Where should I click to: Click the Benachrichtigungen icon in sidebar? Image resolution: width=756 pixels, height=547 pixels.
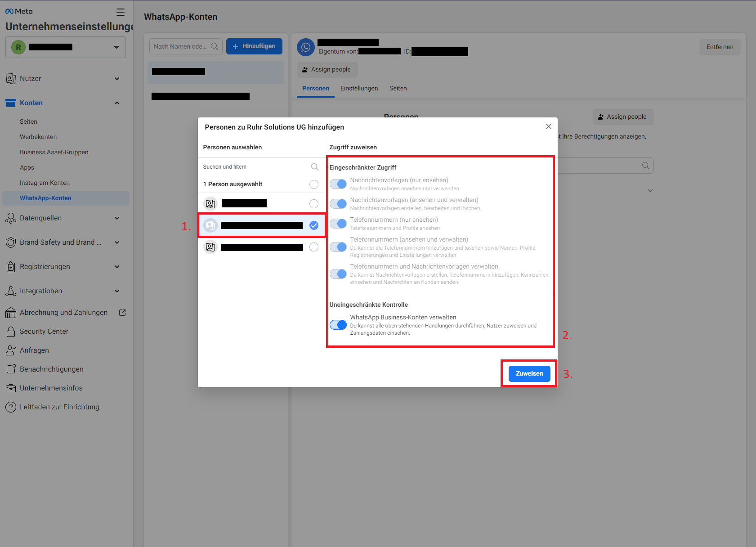pyautogui.click(x=11, y=369)
